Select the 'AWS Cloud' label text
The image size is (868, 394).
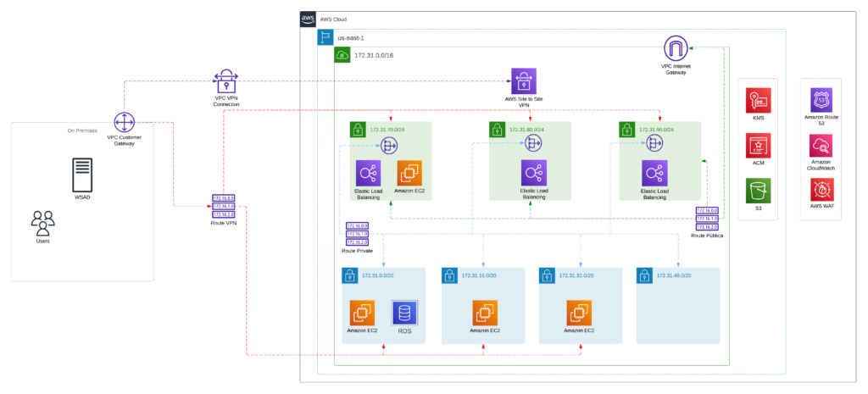tap(333, 19)
